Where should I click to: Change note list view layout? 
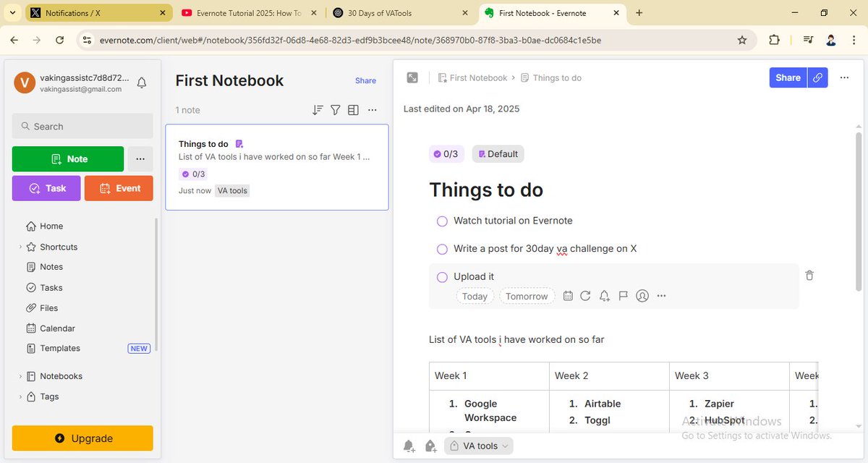[353, 110]
